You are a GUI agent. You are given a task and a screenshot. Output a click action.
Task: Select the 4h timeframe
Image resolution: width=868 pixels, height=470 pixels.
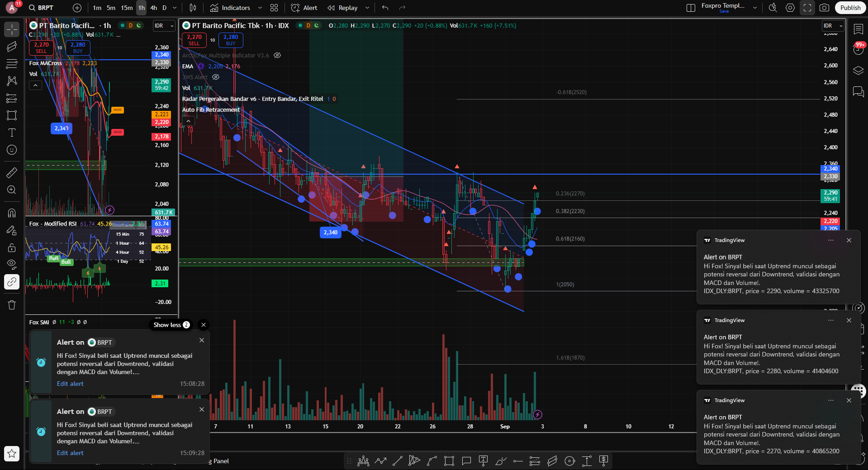point(154,8)
